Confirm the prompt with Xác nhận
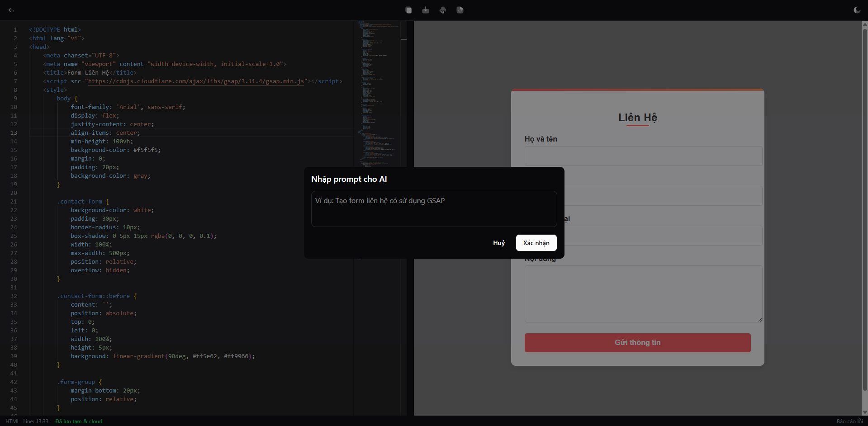Viewport: 868px width, 426px height. pos(536,243)
